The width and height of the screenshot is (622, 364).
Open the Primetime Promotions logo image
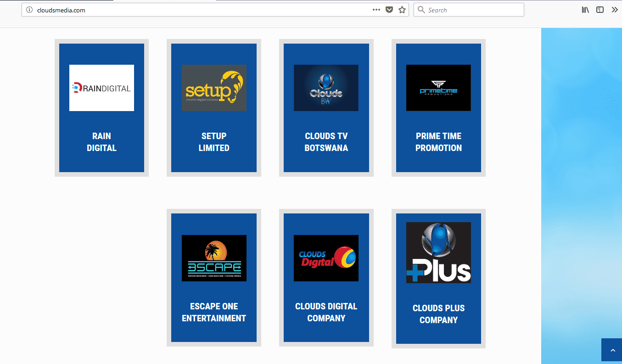tap(438, 88)
